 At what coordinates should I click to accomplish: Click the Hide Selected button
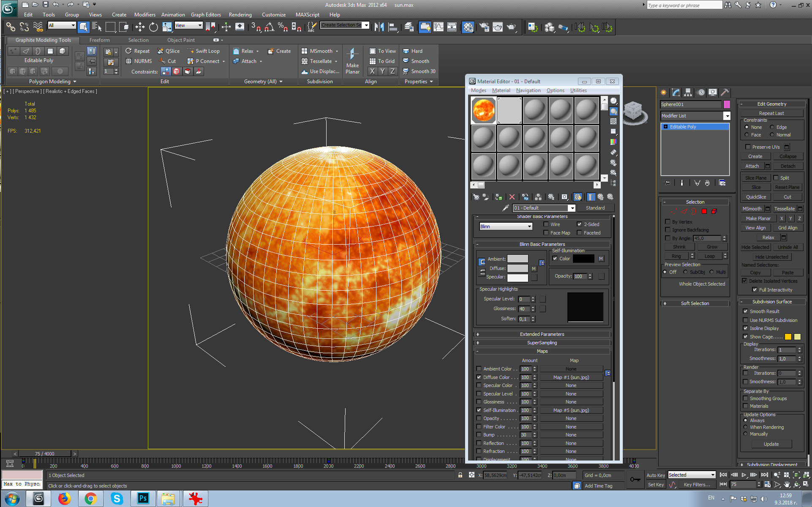click(755, 248)
